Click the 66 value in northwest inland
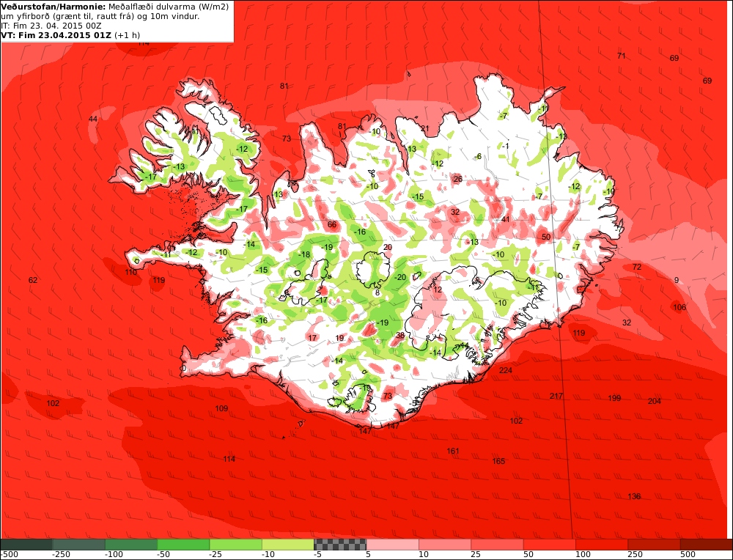 (332, 224)
